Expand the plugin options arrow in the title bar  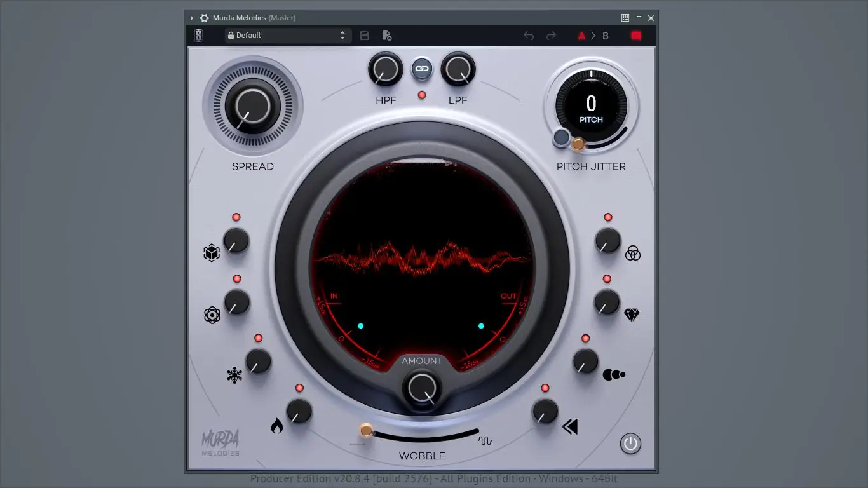tap(191, 18)
